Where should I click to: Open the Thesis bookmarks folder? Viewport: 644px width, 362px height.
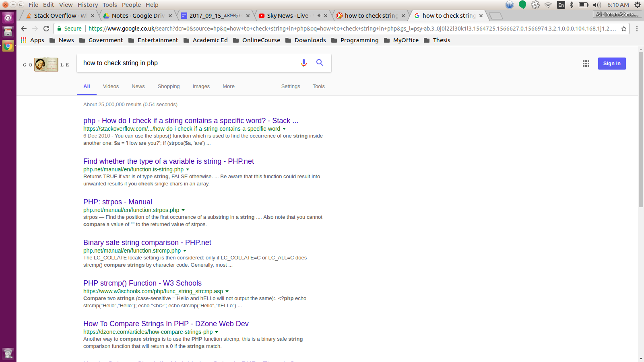point(437,40)
